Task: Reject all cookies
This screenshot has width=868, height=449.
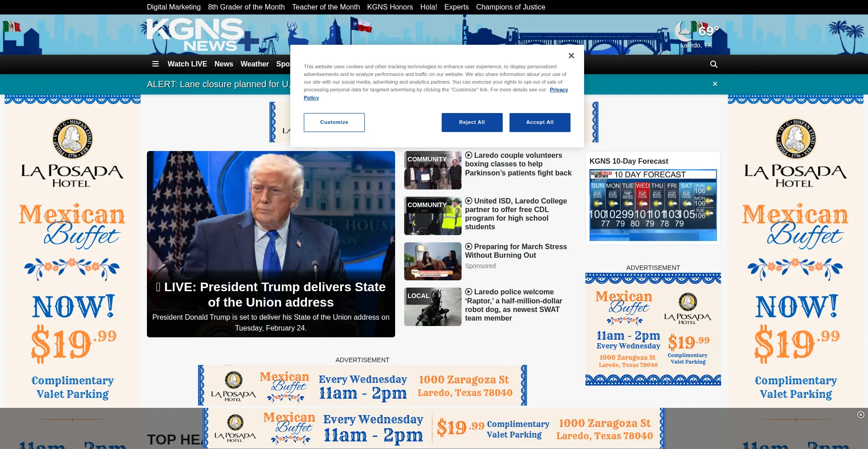Action: [x=472, y=123]
